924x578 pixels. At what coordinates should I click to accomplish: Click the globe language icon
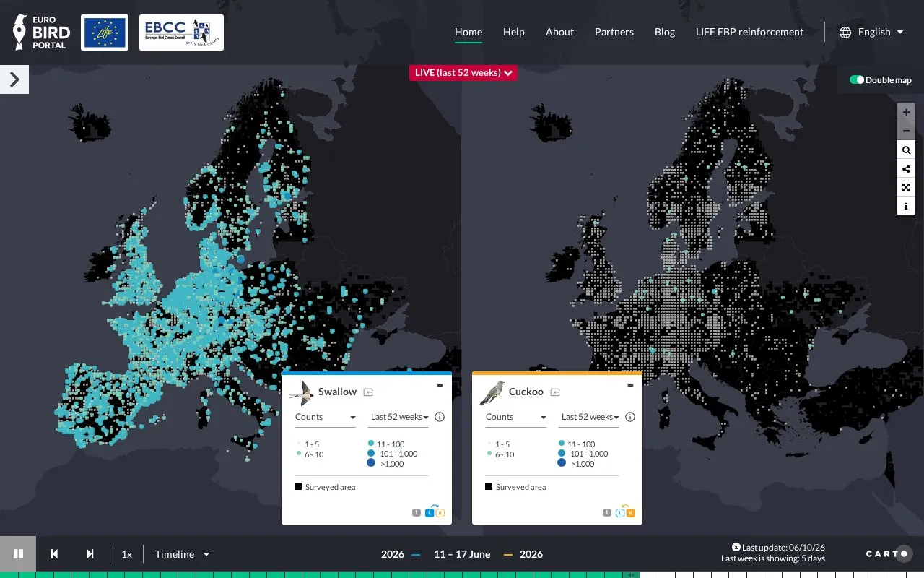[x=845, y=32]
